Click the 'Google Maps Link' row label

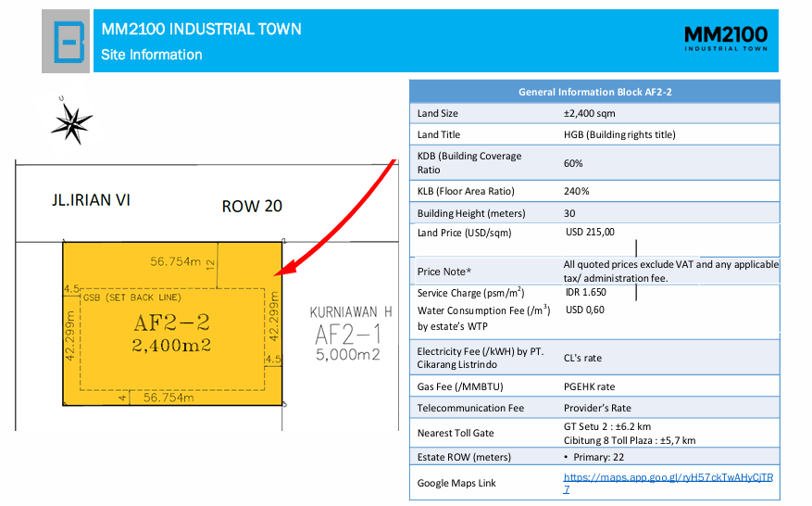pos(456,483)
